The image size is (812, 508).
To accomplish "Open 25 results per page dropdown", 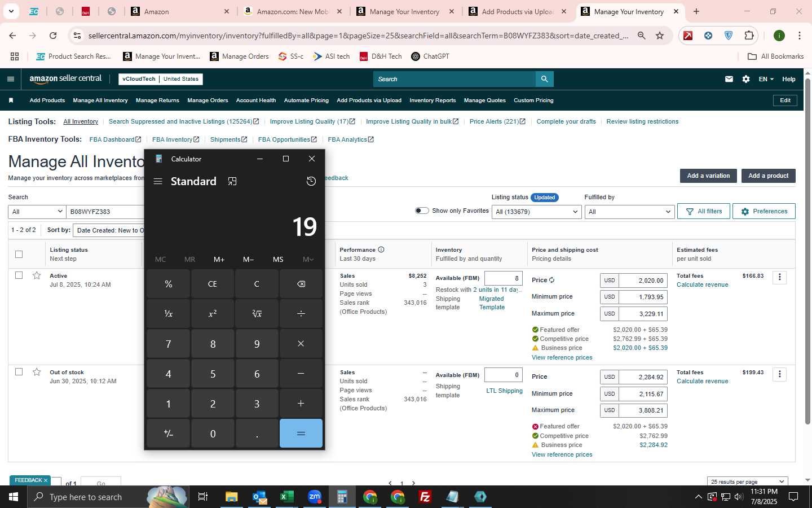I will [x=747, y=481].
